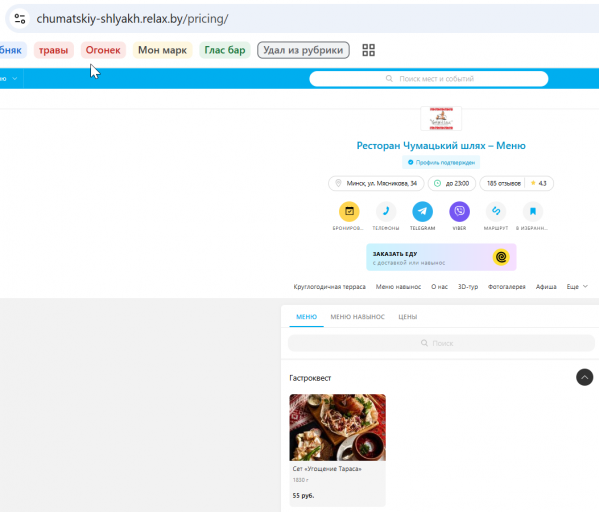599x512 pixels.
Task: Collapse the 'Гастроквест' section chevron
Action: (x=584, y=378)
